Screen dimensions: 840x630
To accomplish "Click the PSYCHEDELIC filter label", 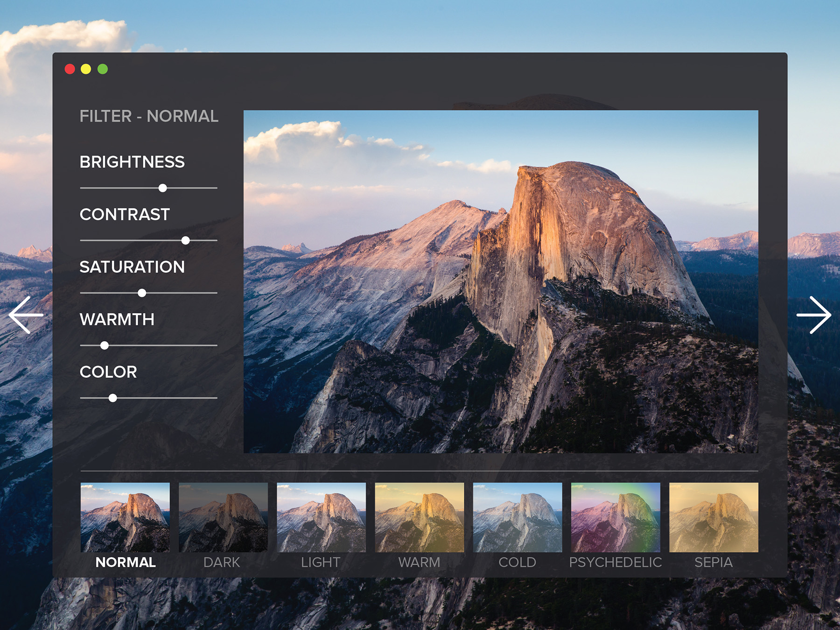I will coord(615,562).
